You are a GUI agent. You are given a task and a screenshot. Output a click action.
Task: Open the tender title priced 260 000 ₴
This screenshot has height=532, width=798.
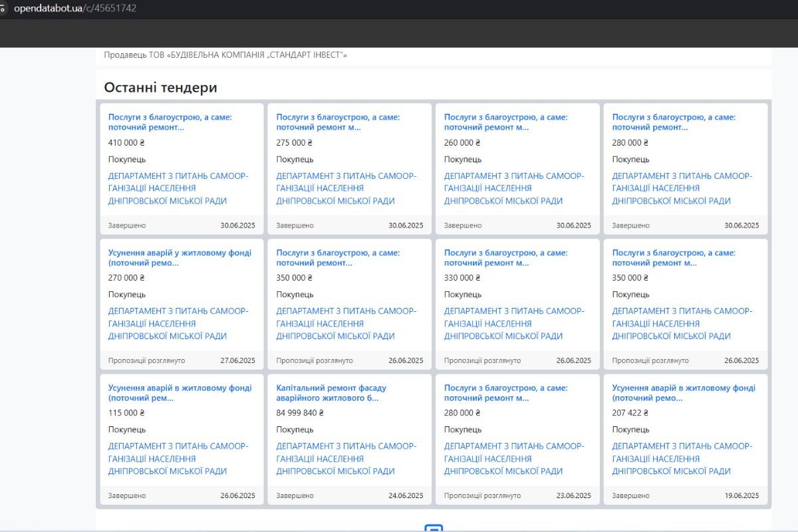point(505,122)
